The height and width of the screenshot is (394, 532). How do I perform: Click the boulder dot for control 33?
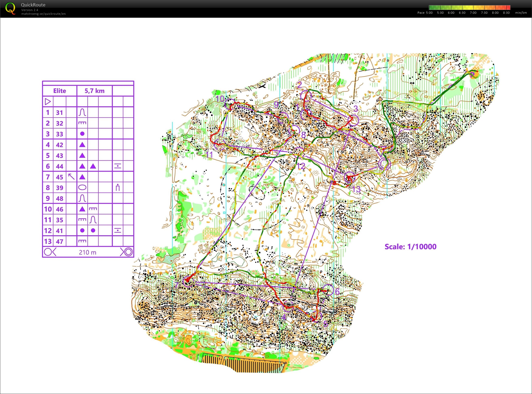[82, 134]
